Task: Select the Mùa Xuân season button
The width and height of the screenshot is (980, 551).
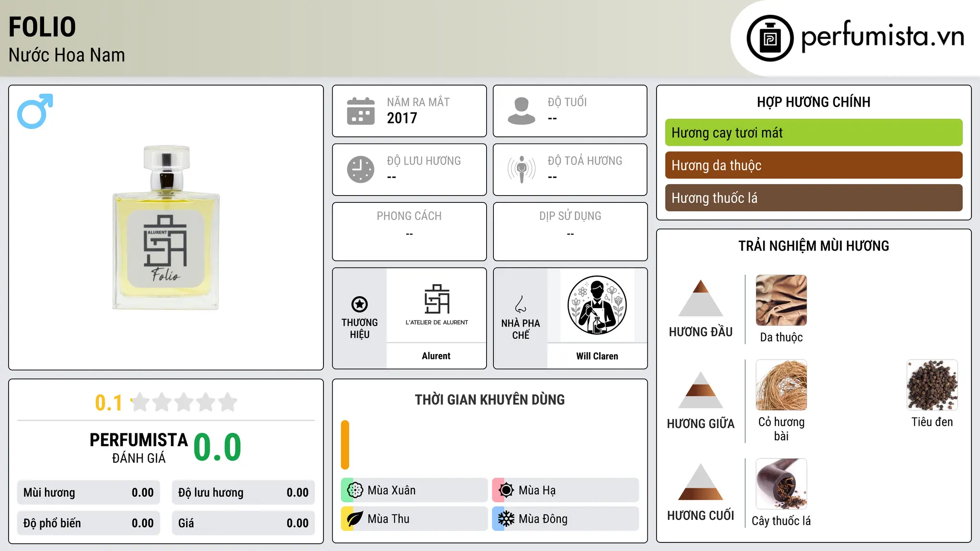Action: [414, 490]
